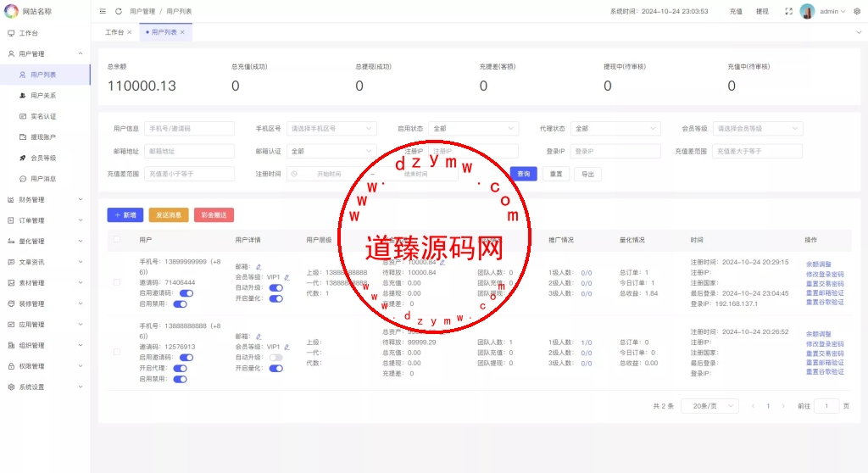Click the 新增 add button
Screen dimensions: 868x473
[125, 215]
